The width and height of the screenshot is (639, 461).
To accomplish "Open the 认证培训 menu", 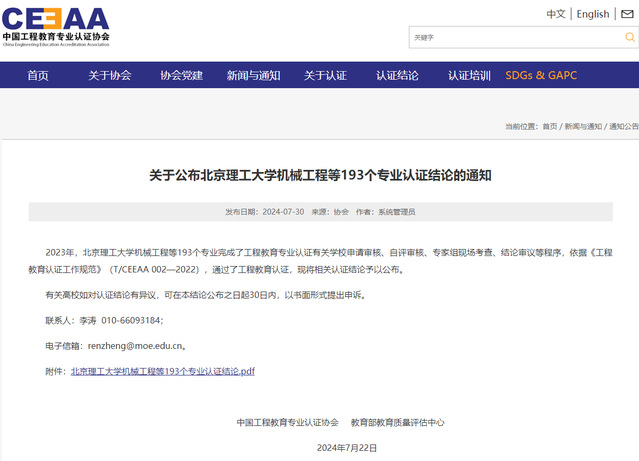I will pyautogui.click(x=469, y=75).
